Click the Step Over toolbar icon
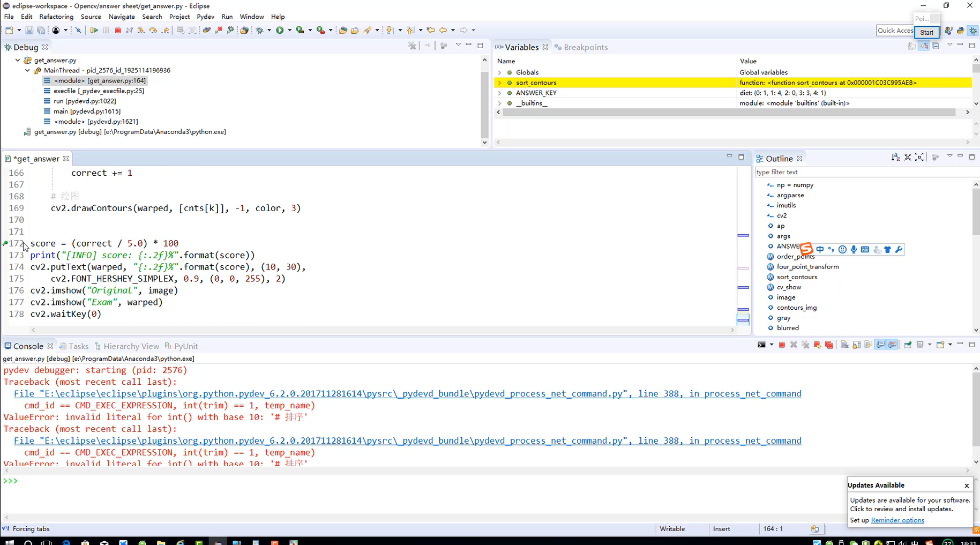This screenshot has width=980, height=545. tap(153, 31)
